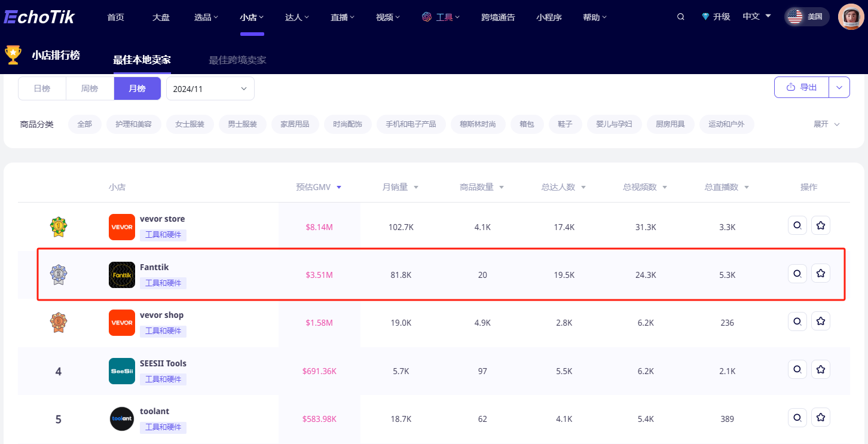This screenshot has width=868, height=444.
Task: Click the search magnifier icon in header
Action: point(680,17)
